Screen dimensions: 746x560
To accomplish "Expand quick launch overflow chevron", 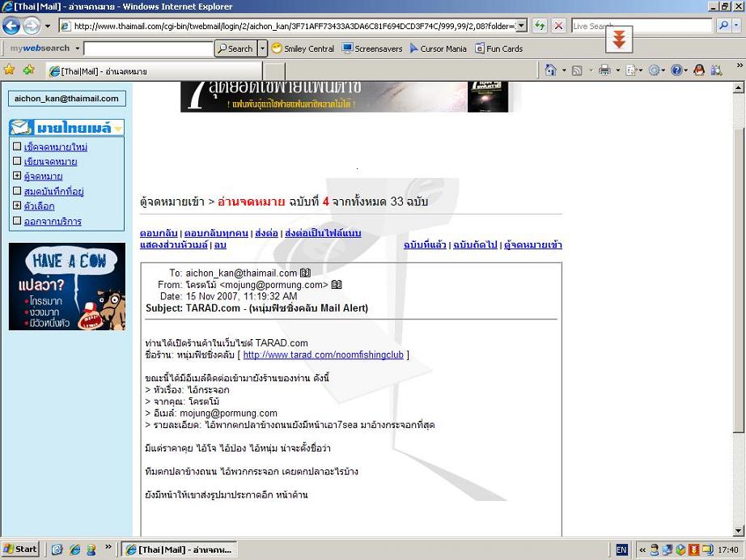I will click(x=108, y=547).
